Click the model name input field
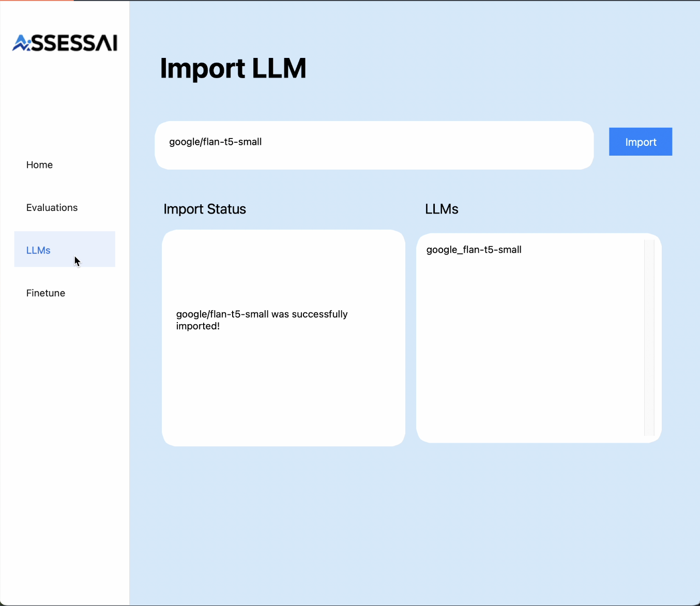Screen dimensions: 700x606 (374, 145)
